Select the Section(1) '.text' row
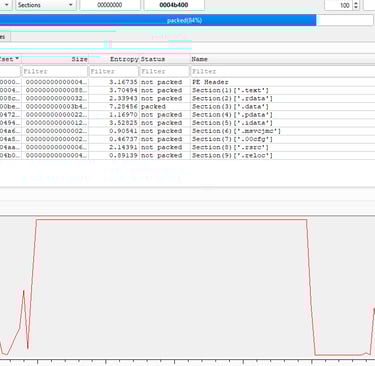The image size is (375, 366). click(187, 90)
